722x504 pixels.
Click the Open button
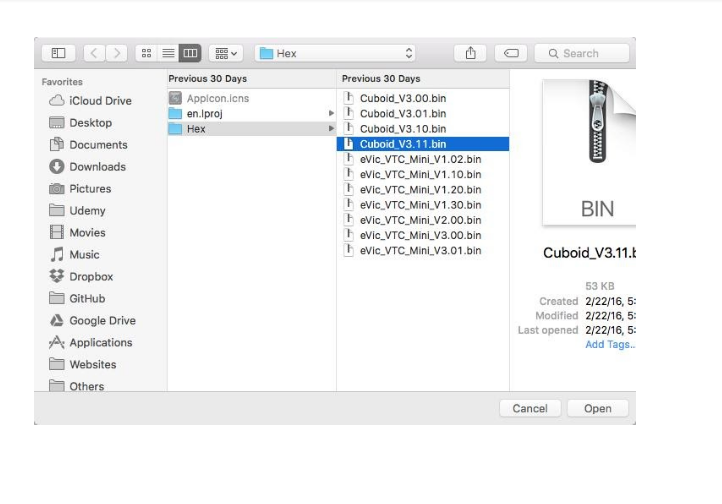598,409
